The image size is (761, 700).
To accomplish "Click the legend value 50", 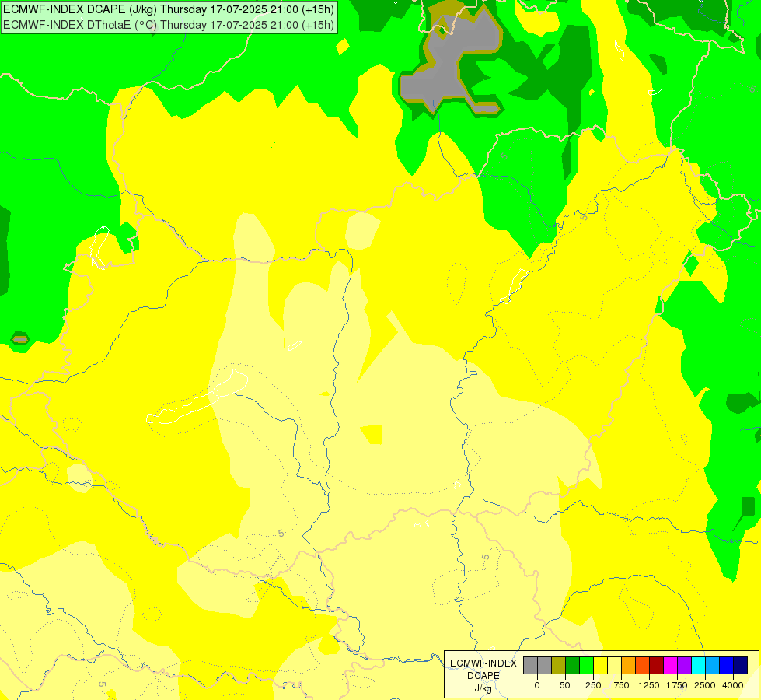I will coord(565,685).
